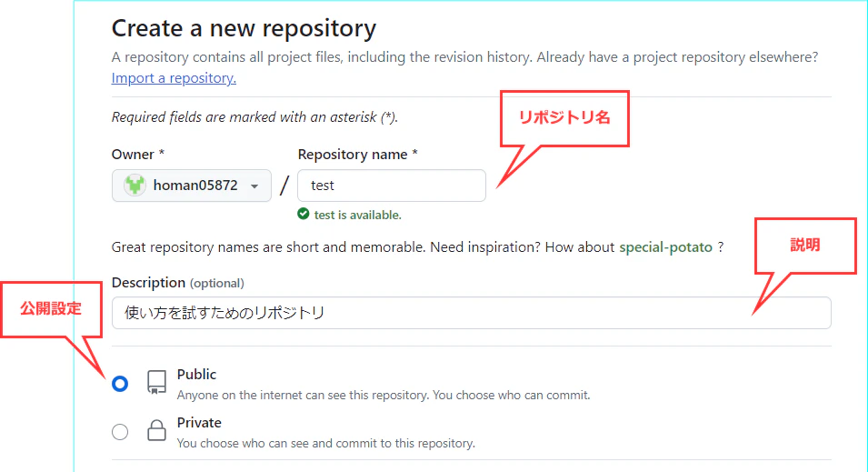
Task: Click the homan05872 avatar icon
Action: pyautogui.click(x=135, y=185)
